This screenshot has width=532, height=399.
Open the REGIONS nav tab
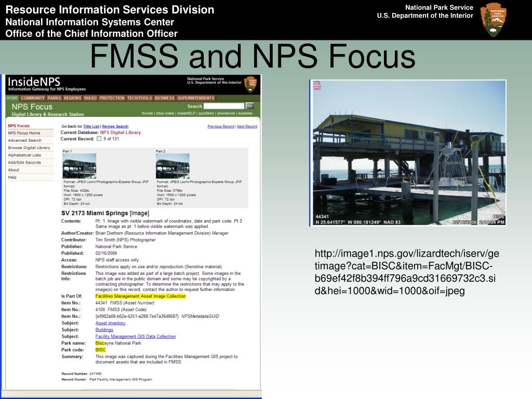(x=73, y=98)
